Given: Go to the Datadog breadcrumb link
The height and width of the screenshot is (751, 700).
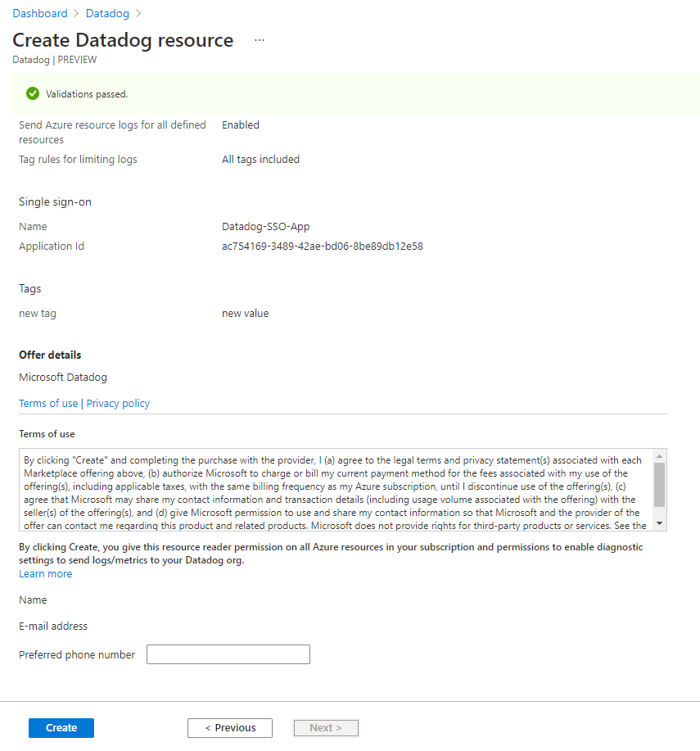Looking at the screenshot, I should click(108, 13).
